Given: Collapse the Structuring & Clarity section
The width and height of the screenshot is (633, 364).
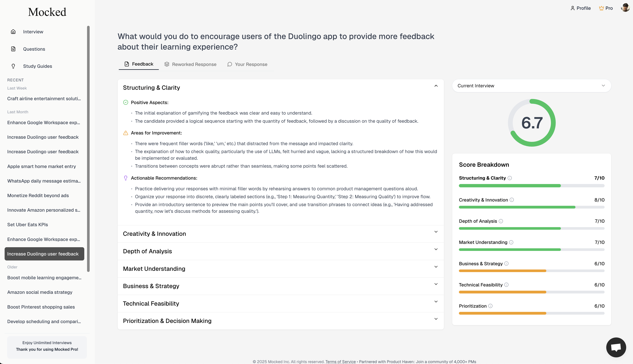Looking at the screenshot, I should pyautogui.click(x=436, y=86).
